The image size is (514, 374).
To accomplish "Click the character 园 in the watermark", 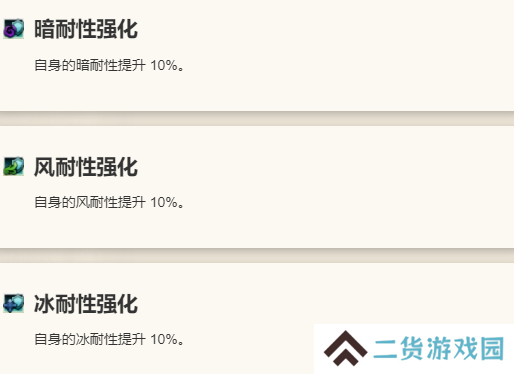I will pyautogui.click(x=492, y=348).
